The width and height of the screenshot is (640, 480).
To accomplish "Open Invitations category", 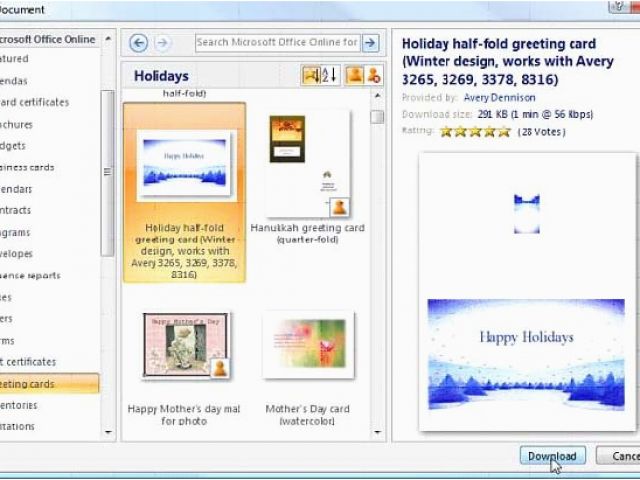I will click(x=17, y=426).
